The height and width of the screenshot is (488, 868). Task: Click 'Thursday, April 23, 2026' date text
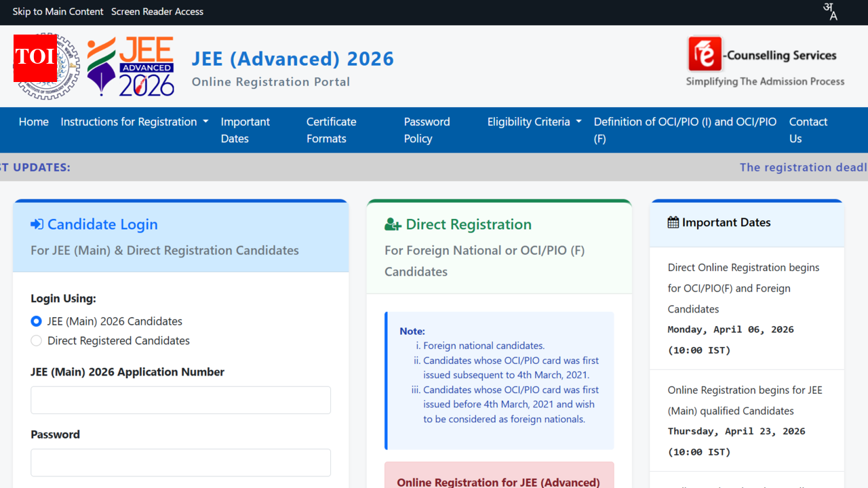click(736, 431)
